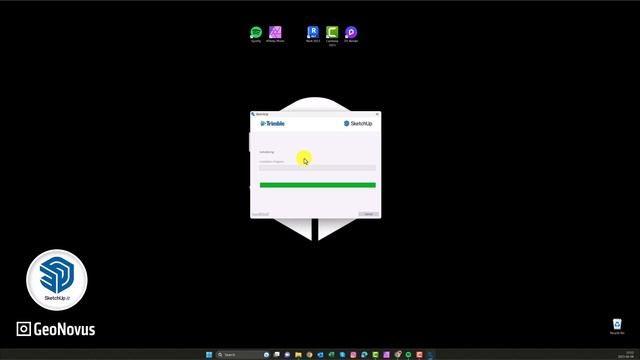Switch to Spotify round green taskbar icon
The height and width of the screenshot is (360, 640).
pyautogui.click(x=408, y=355)
